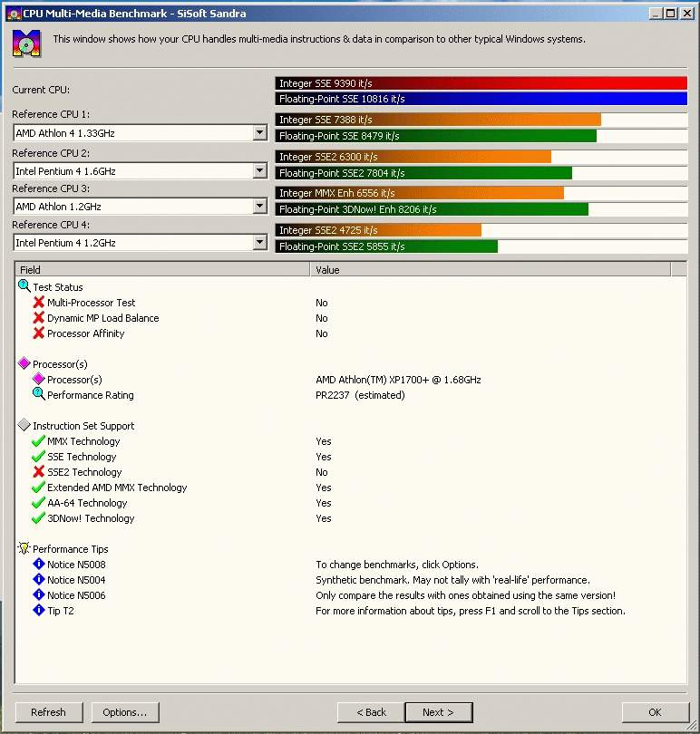Open the Reference CPU 1 dropdown
Screen dimensions: 700x734
click(x=259, y=133)
